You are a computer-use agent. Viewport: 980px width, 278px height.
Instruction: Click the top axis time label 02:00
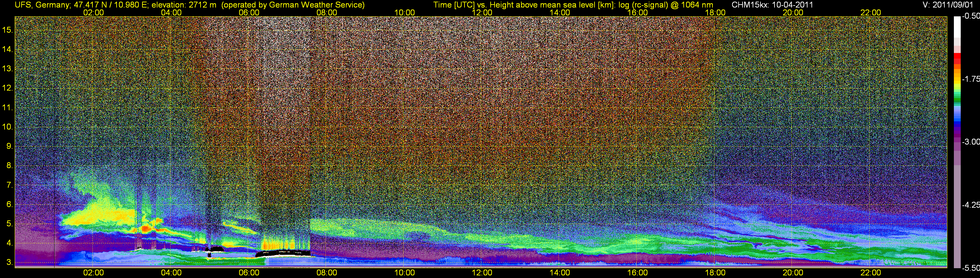click(93, 12)
